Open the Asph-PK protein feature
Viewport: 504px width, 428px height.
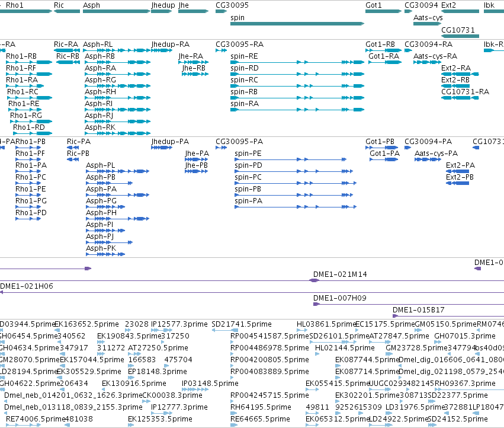pos(105,254)
